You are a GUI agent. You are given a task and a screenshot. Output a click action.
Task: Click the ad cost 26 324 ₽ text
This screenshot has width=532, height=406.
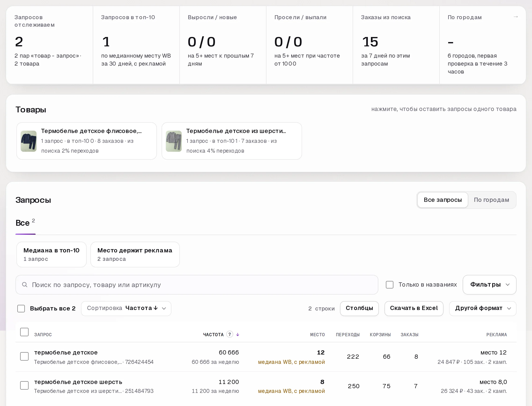tap(451, 391)
